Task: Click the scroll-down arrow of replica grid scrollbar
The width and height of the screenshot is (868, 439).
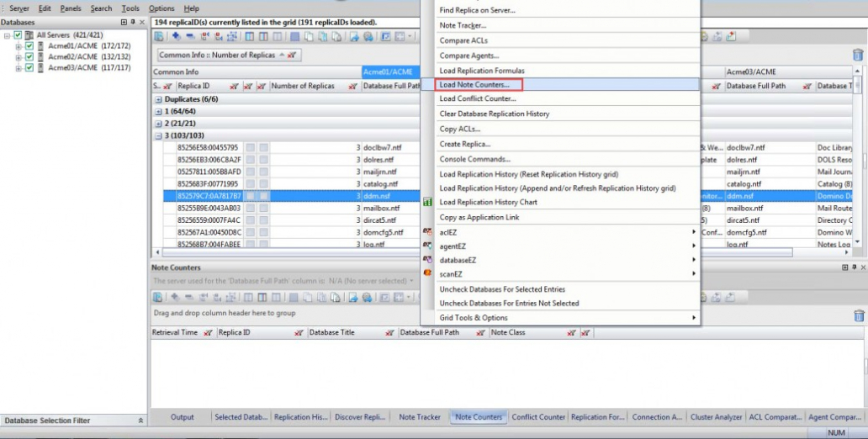Action: [857, 242]
